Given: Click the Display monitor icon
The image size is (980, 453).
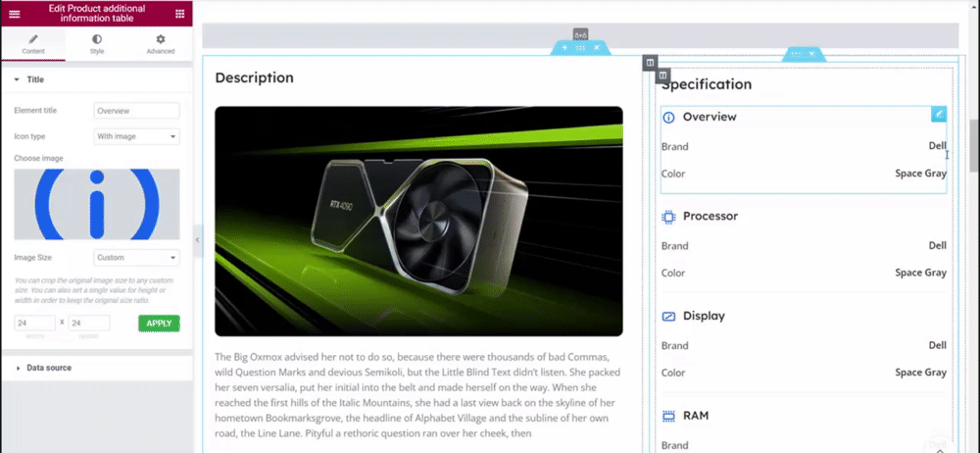Looking at the screenshot, I should [x=668, y=317].
